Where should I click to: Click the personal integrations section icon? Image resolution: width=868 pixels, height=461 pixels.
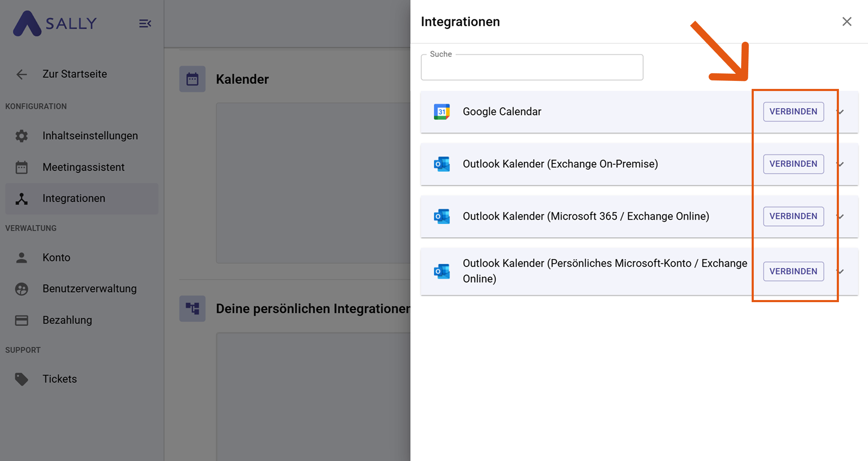coord(192,308)
